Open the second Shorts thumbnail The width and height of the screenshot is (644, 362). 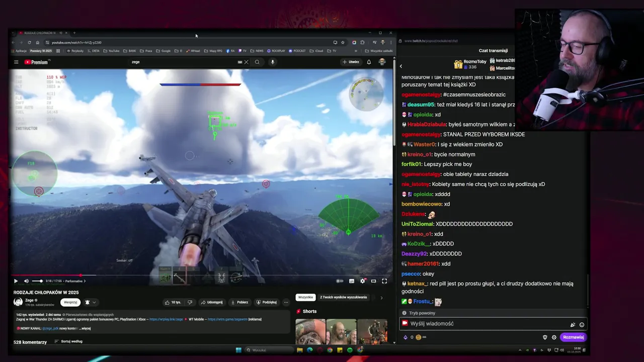tap(341, 331)
